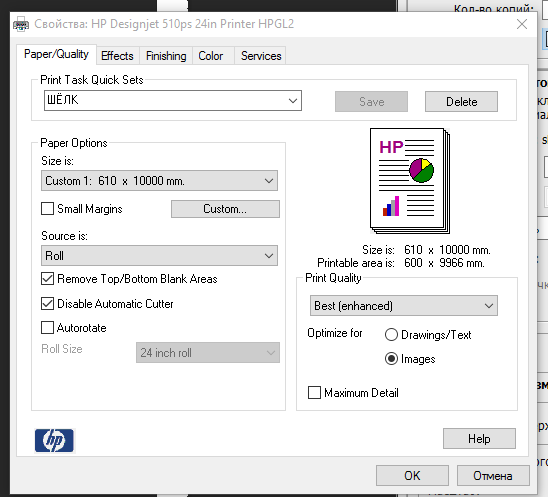Open the Services tab
Image resolution: width=548 pixels, height=497 pixels.
point(261,56)
